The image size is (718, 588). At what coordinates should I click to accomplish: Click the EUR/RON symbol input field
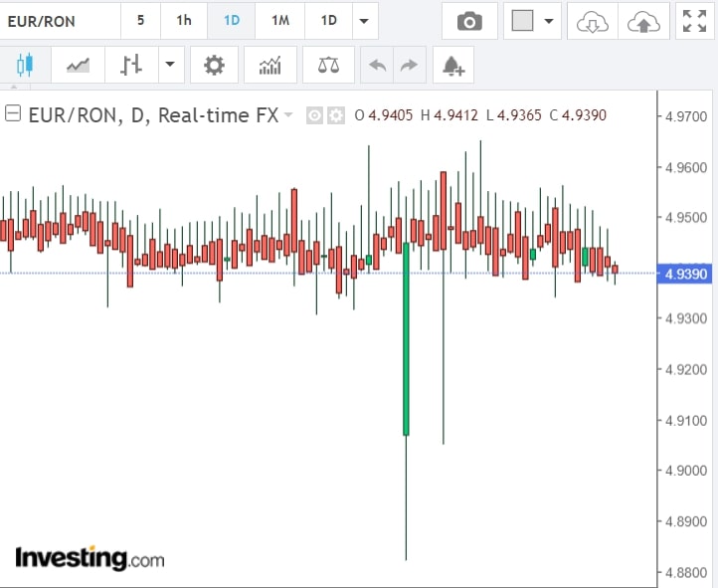coord(60,21)
